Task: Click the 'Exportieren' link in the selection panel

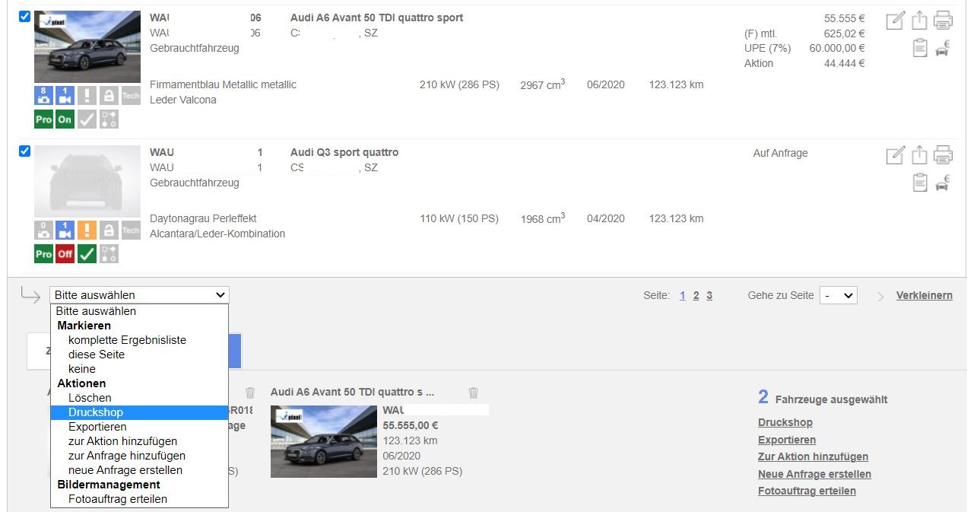Action: [x=787, y=440]
